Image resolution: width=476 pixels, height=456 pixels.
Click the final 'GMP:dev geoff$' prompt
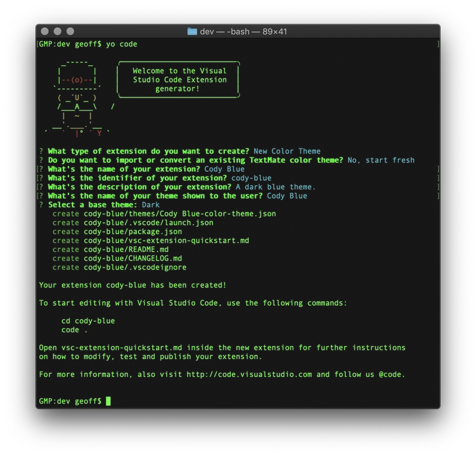point(70,401)
